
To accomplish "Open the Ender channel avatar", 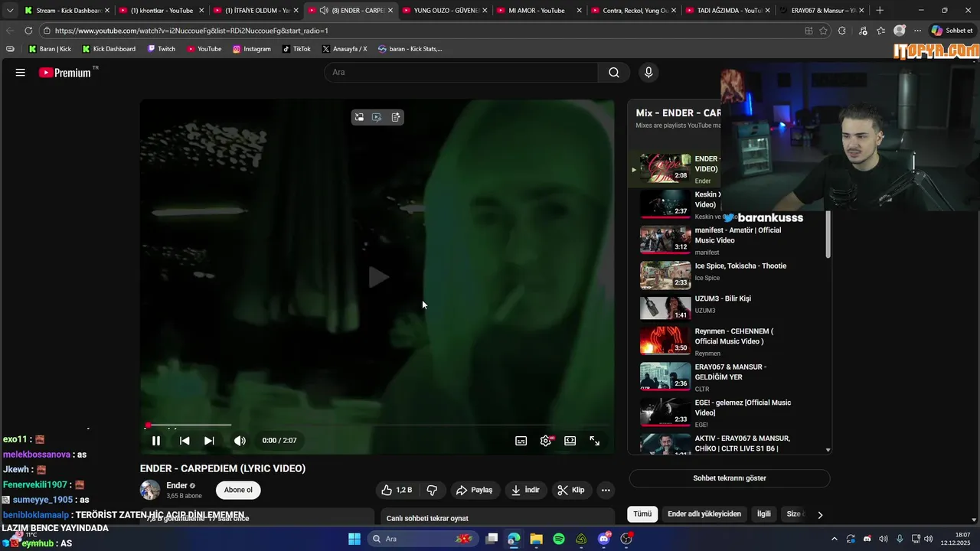I will (150, 491).
